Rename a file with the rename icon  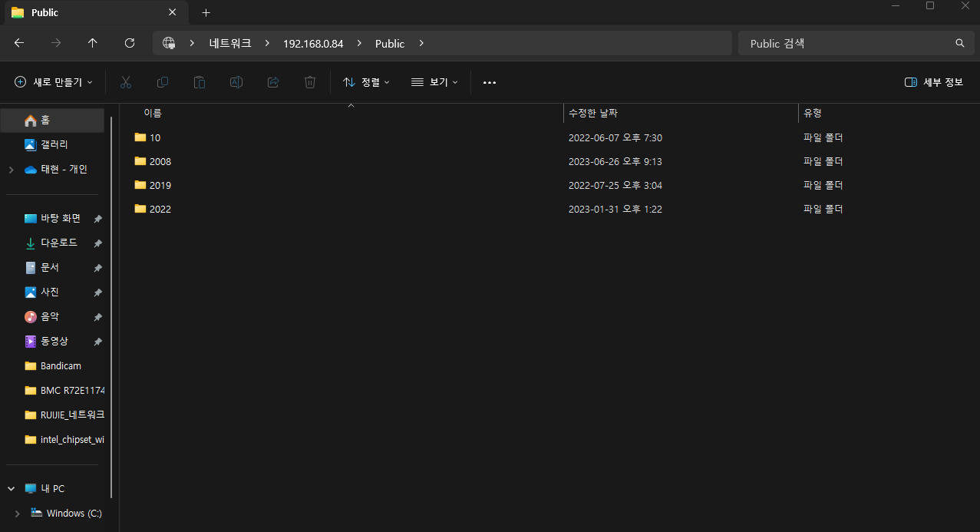236,82
